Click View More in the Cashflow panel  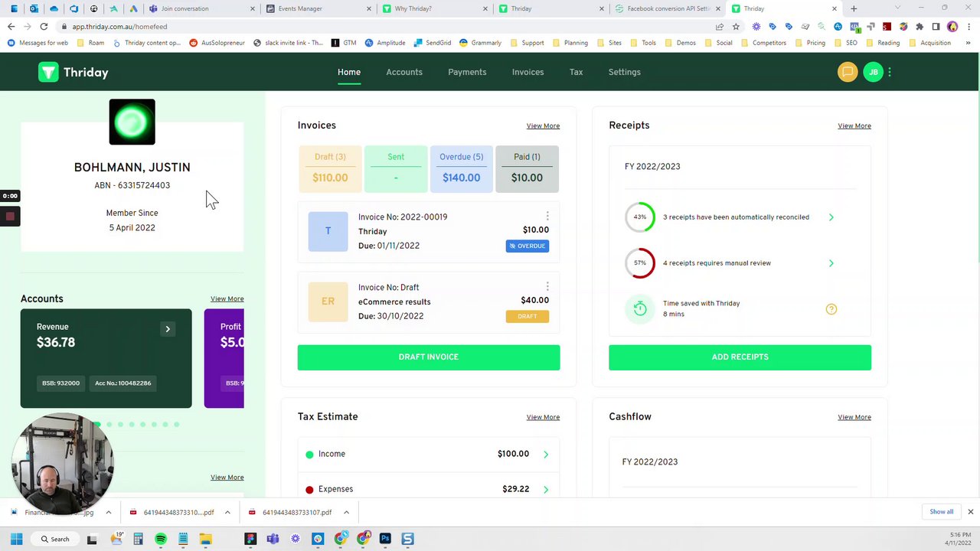coord(854,417)
